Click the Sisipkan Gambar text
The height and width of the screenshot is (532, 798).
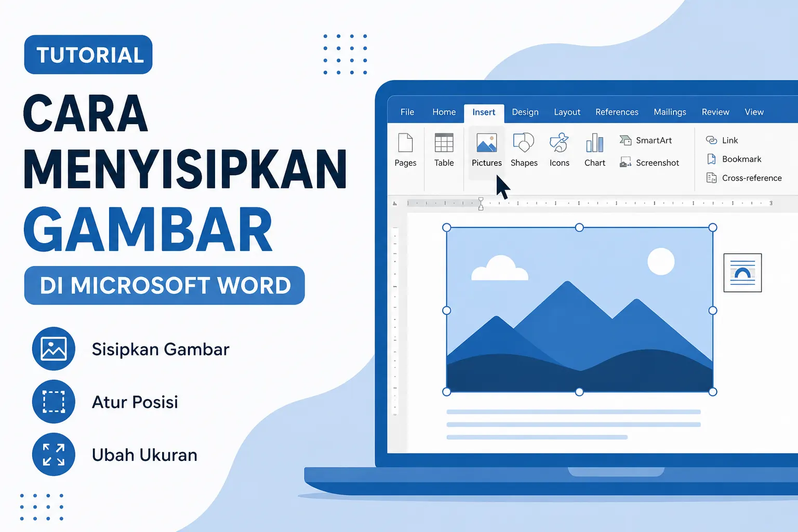[160, 349]
